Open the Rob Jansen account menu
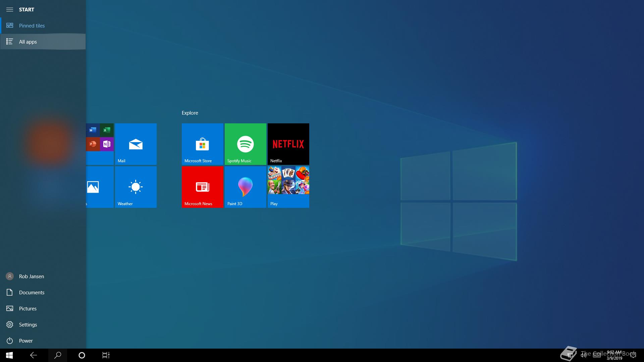Image resolution: width=644 pixels, height=362 pixels. pos(43,276)
